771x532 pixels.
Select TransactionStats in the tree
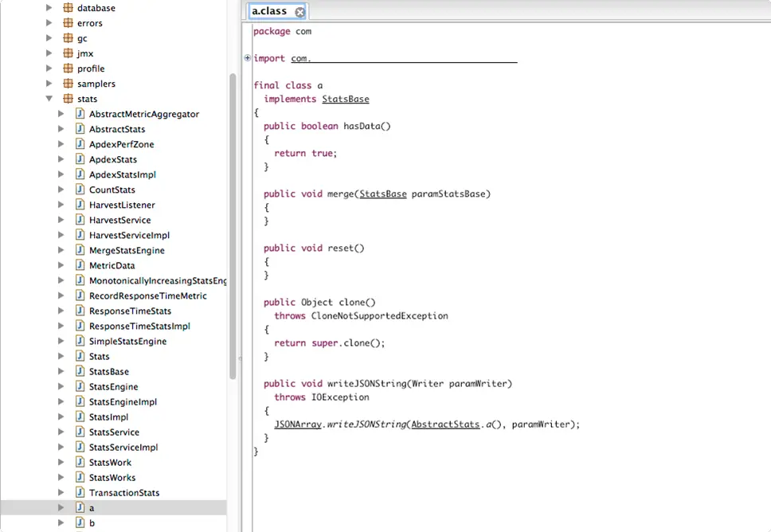pos(124,493)
